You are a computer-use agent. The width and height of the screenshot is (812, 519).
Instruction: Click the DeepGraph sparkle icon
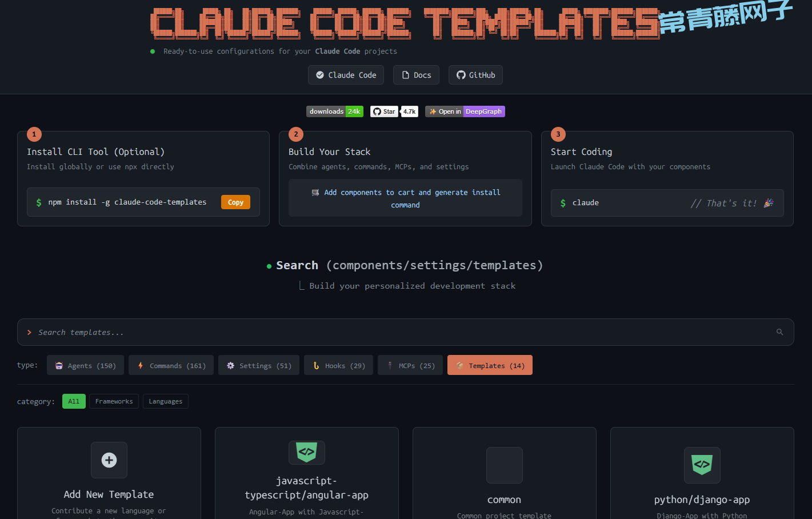point(433,111)
